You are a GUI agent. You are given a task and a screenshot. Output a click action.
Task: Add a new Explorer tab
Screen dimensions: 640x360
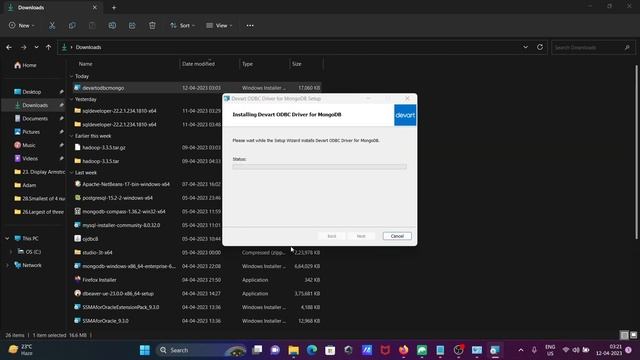(x=114, y=7)
